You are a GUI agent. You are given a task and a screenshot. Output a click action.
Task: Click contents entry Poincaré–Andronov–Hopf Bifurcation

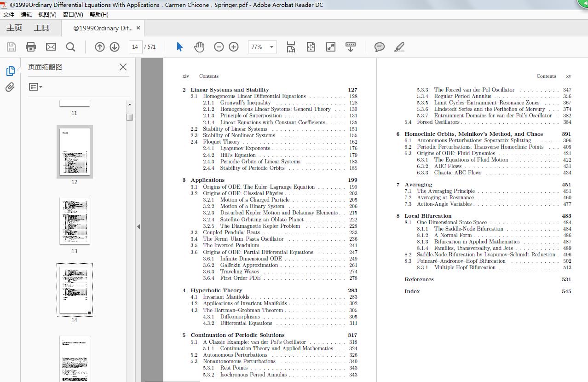(x=461, y=261)
